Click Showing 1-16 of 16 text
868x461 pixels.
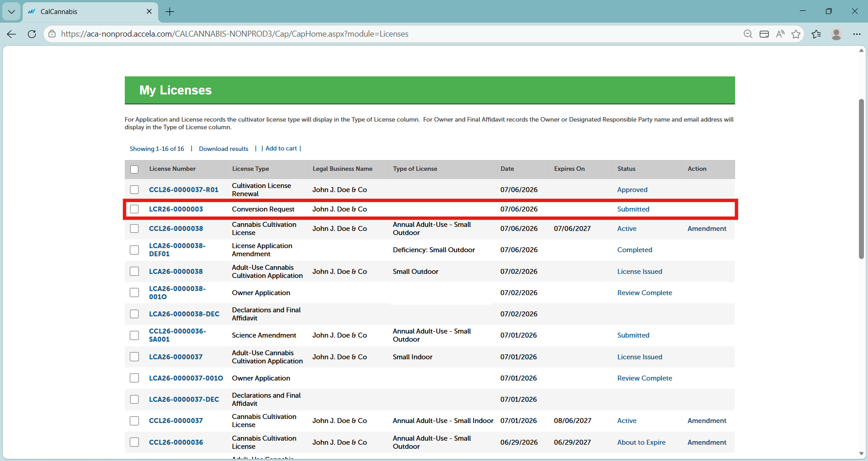click(x=157, y=149)
